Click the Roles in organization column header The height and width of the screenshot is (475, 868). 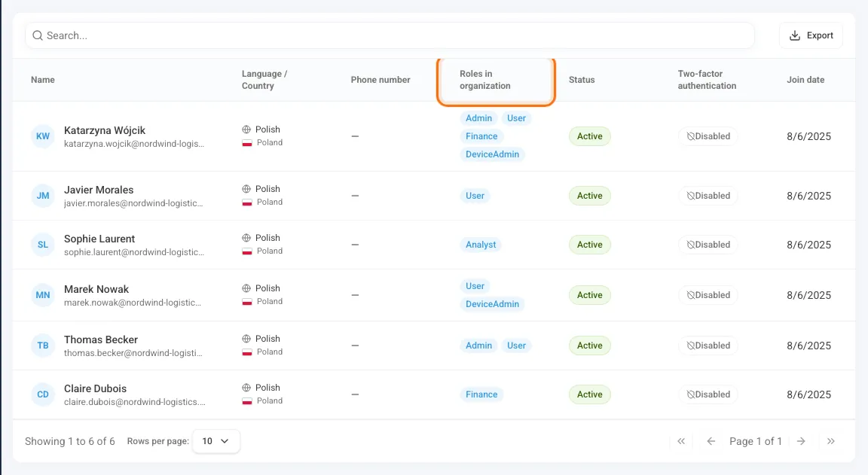point(485,80)
